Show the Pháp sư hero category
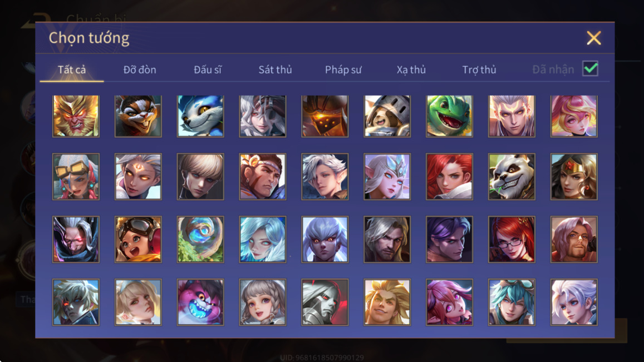The image size is (644, 362). tap(343, 70)
